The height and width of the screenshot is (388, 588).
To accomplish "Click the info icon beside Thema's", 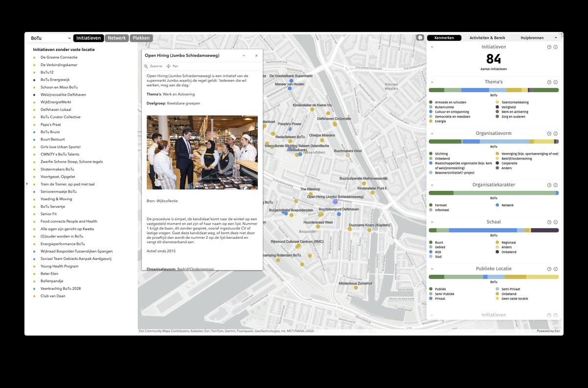I will coord(556,82).
